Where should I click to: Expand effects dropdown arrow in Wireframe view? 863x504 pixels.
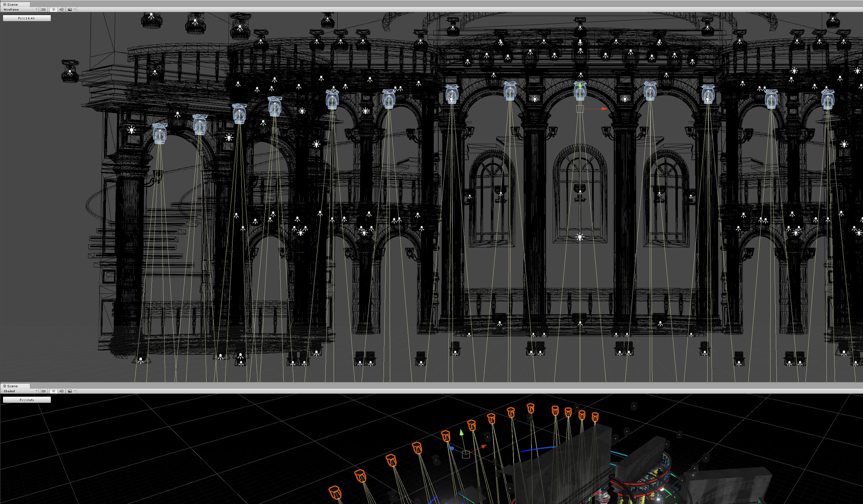point(75,9)
